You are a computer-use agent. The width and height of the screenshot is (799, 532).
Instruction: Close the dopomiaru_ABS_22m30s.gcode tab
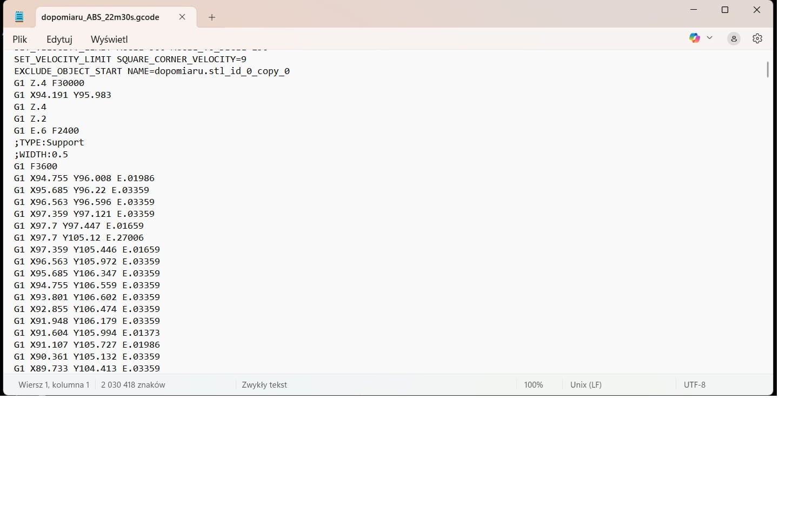(182, 17)
